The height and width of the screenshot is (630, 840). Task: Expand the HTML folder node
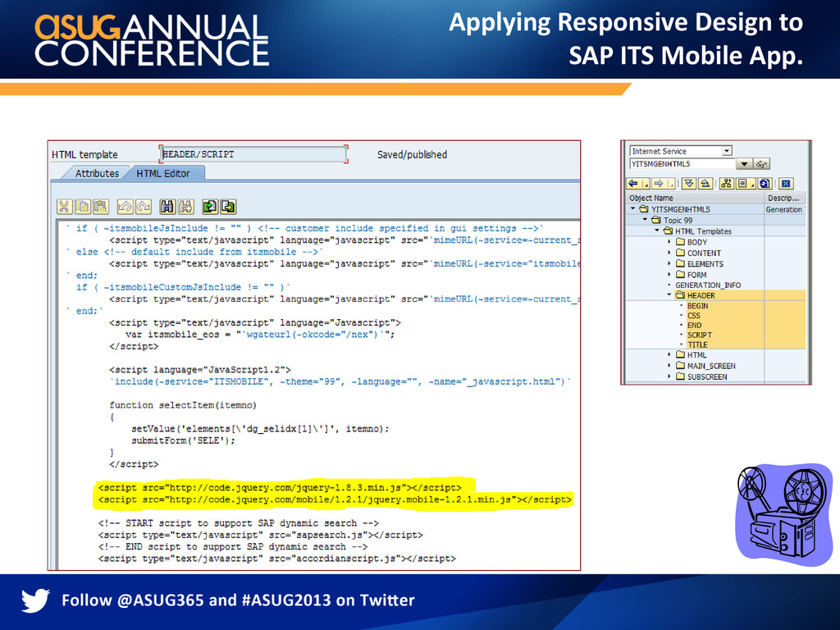(669, 354)
